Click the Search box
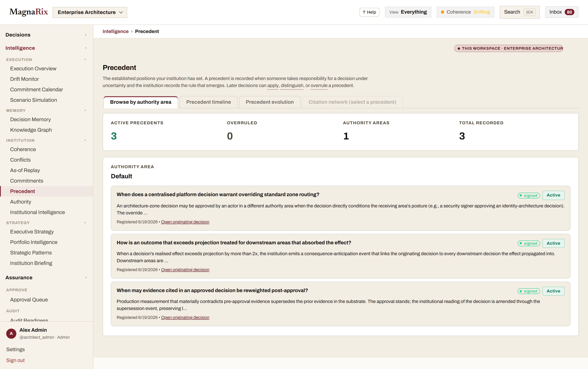Image resolution: width=588 pixels, height=369 pixels. click(x=519, y=12)
